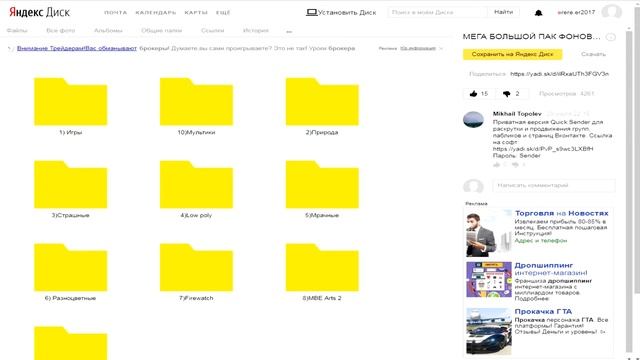Switch to the Файлы tab
Viewport: 640px width, 360px height.
point(17,31)
